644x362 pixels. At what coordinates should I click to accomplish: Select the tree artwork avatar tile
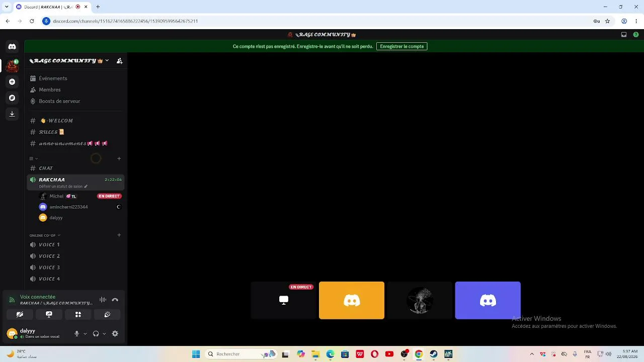pos(420,300)
